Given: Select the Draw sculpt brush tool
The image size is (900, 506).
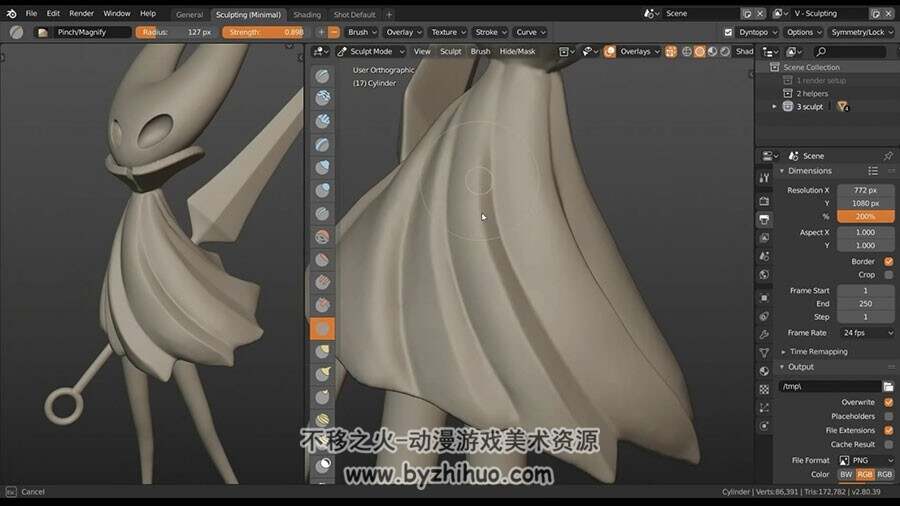Looking at the screenshot, I should tap(322, 76).
